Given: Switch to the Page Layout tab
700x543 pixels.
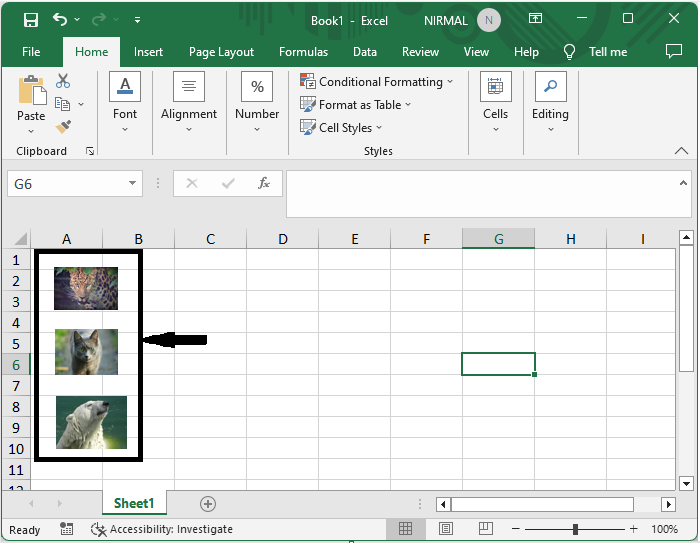Looking at the screenshot, I should pyautogui.click(x=221, y=52).
